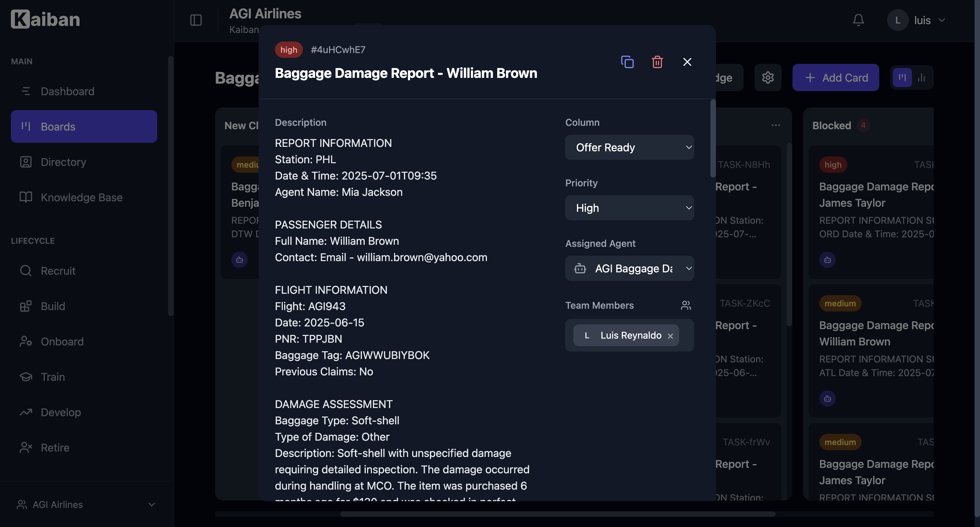Viewport: 980px width, 527px height.
Task: Click TASK-ZKcC card label
Action: pyautogui.click(x=745, y=303)
